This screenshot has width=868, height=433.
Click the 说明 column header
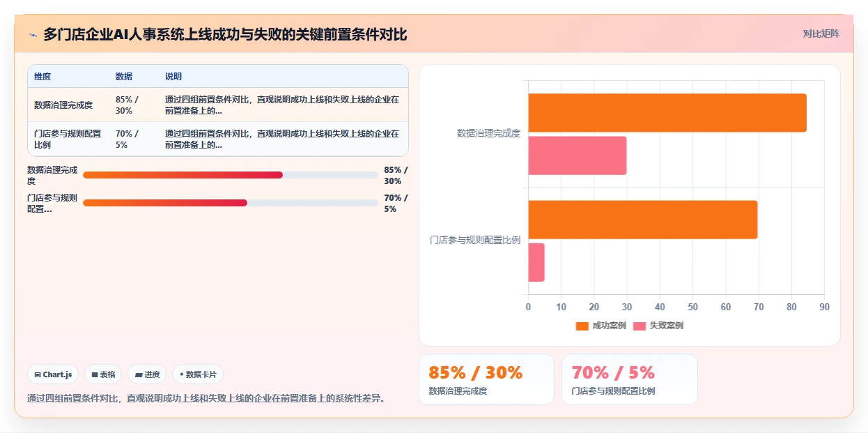coord(173,77)
